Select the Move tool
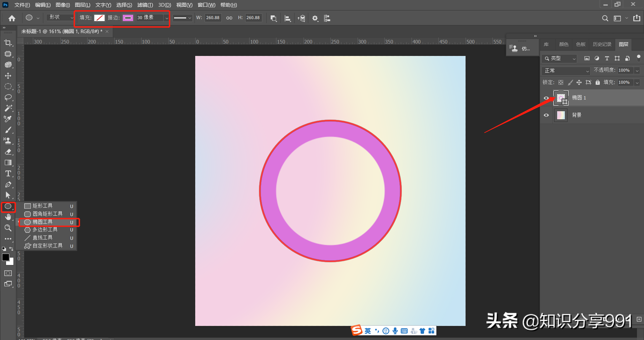Image resolution: width=644 pixels, height=340 pixels. 8,76
